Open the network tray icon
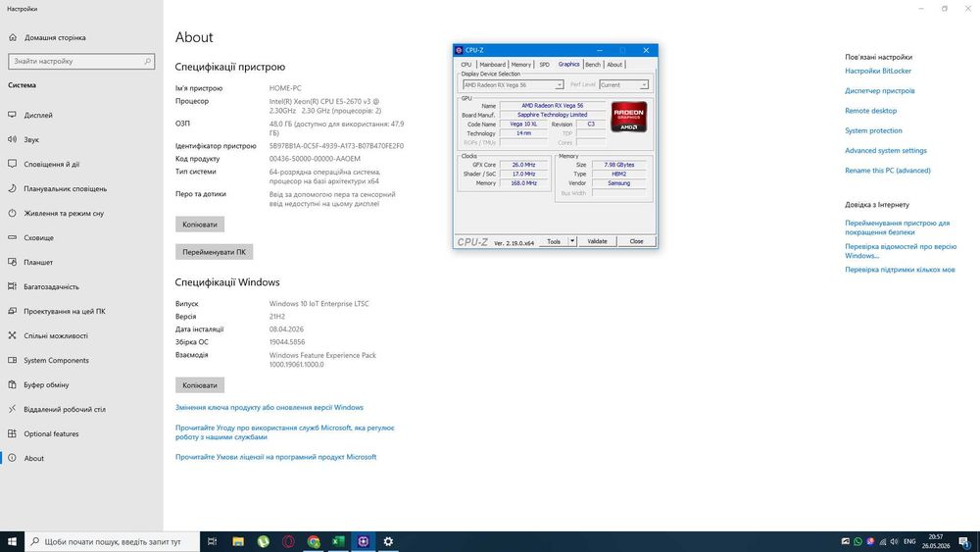 pyautogui.click(x=883, y=541)
